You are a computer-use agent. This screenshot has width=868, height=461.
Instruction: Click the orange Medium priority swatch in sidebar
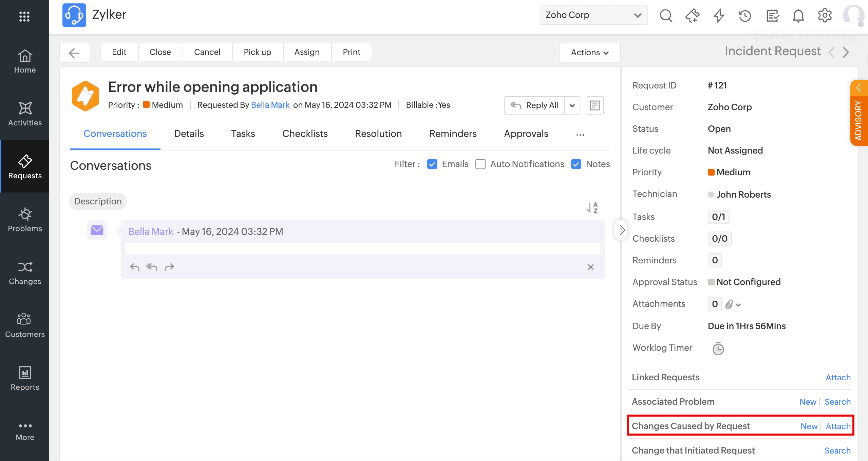[711, 172]
